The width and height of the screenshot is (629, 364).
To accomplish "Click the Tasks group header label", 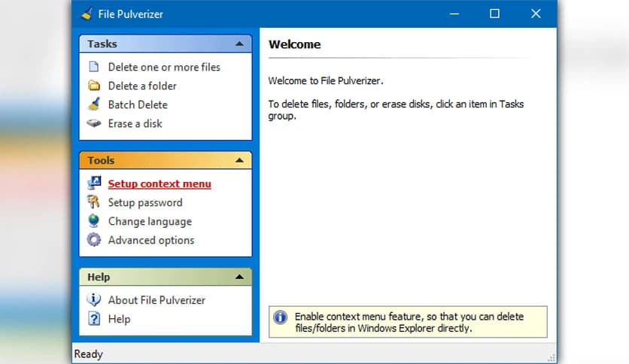I will pos(102,44).
